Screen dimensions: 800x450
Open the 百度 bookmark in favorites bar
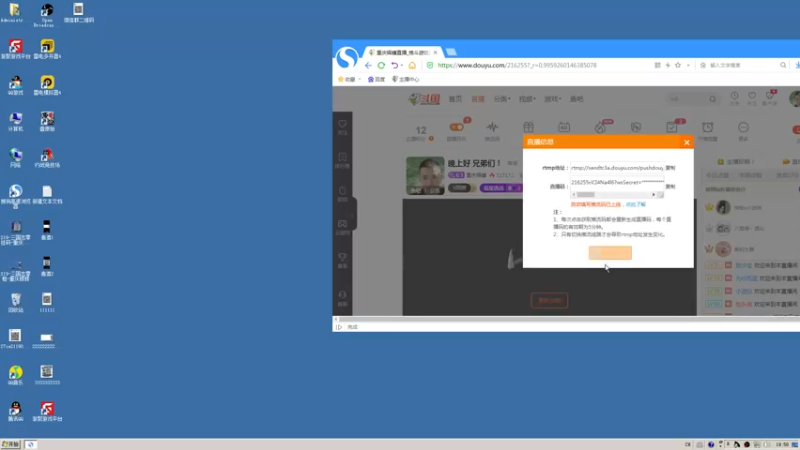(377, 79)
